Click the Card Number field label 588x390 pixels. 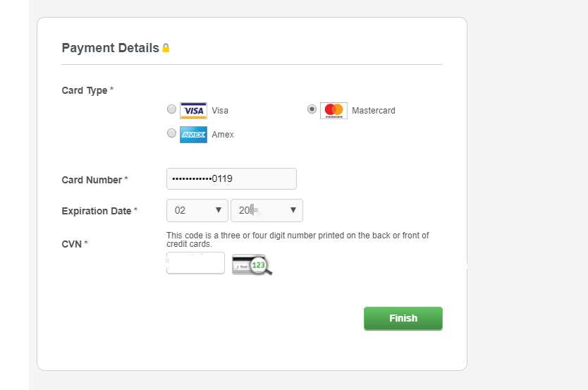point(95,180)
